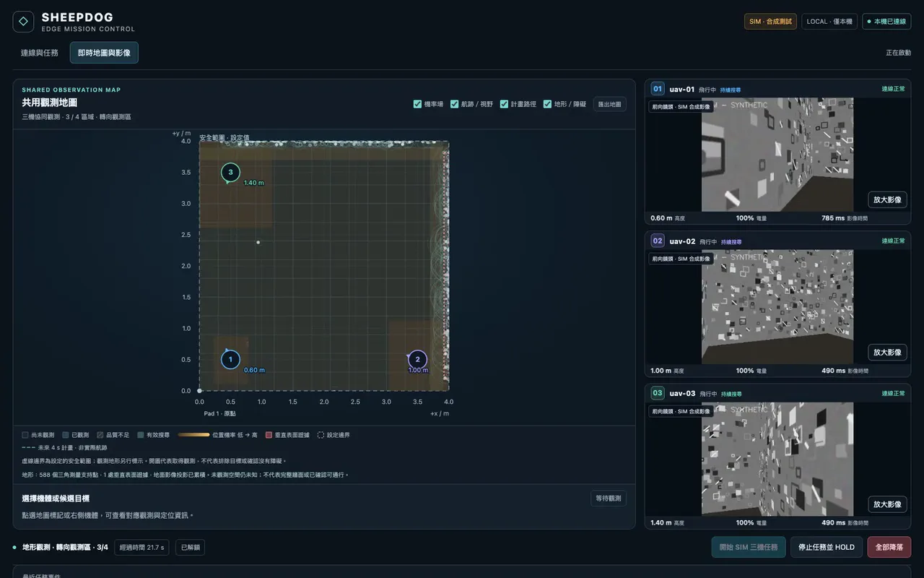Enlarge the uav-02 video with 放大影像

tap(887, 353)
